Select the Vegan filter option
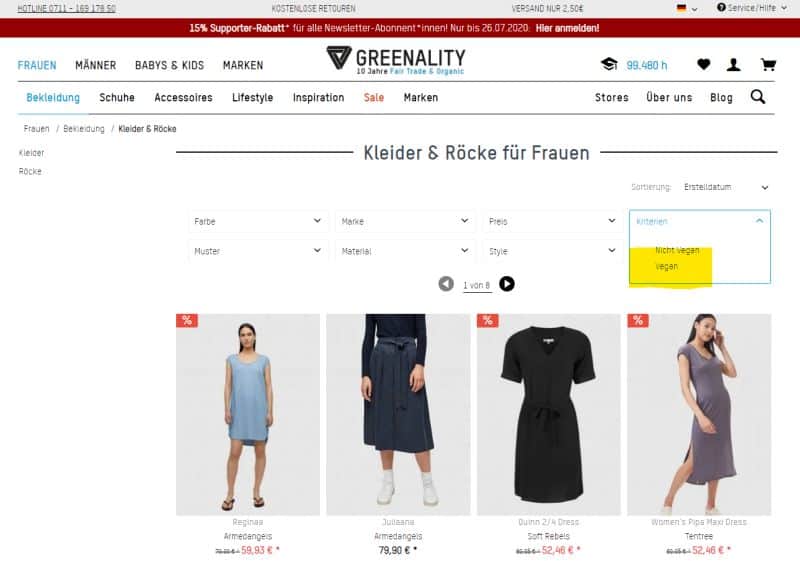800x561 pixels. (666, 266)
